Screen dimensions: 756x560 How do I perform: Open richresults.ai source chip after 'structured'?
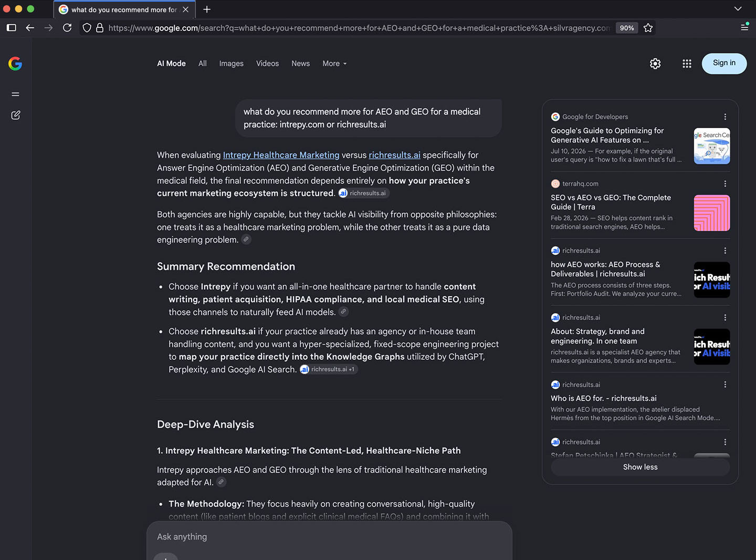tap(363, 193)
